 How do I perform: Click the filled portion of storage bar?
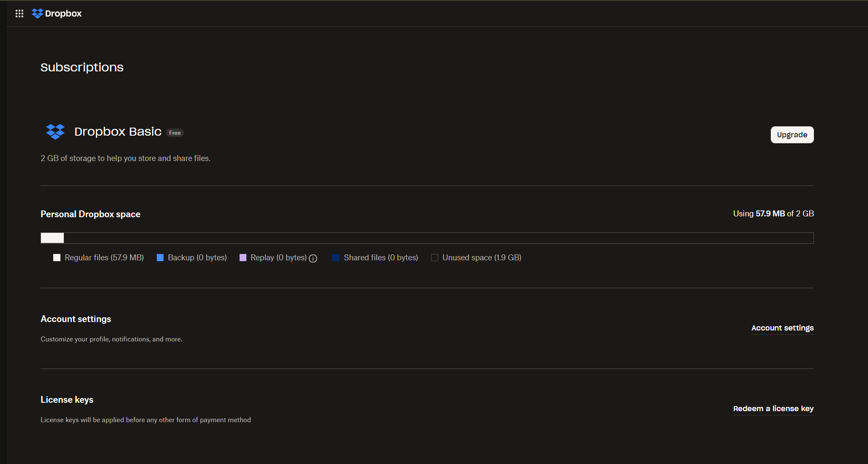[x=52, y=238]
